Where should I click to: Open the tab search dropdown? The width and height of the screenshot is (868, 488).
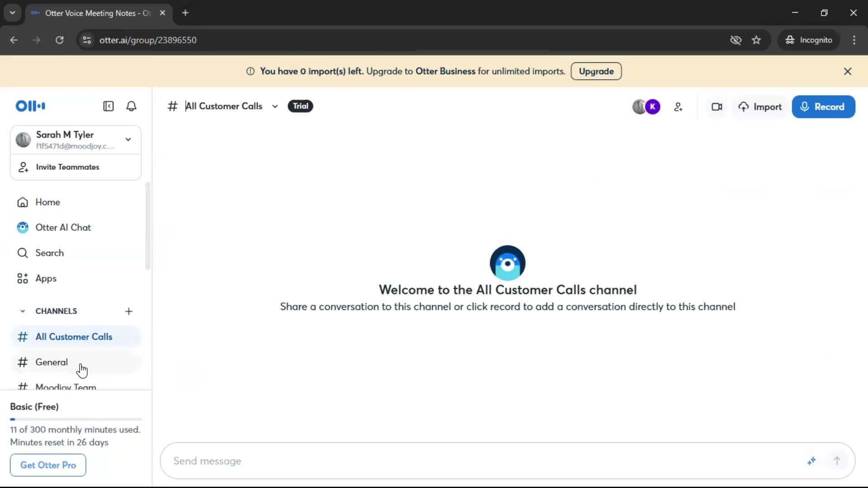point(13,13)
